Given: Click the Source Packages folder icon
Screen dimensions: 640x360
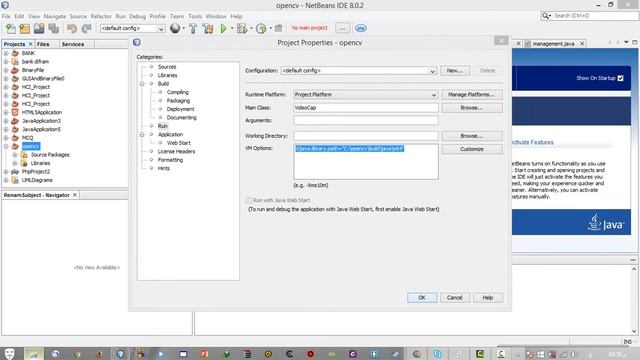Looking at the screenshot, I should click(24, 155).
